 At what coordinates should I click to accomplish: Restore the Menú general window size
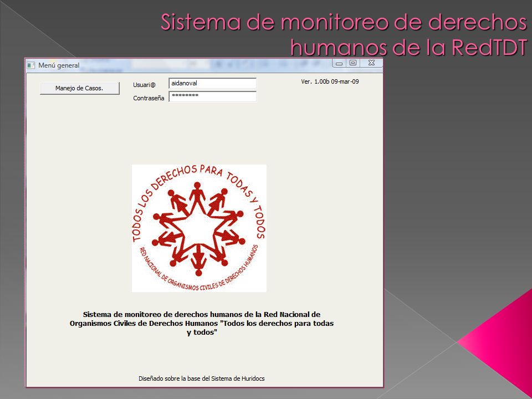(x=353, y=63)
